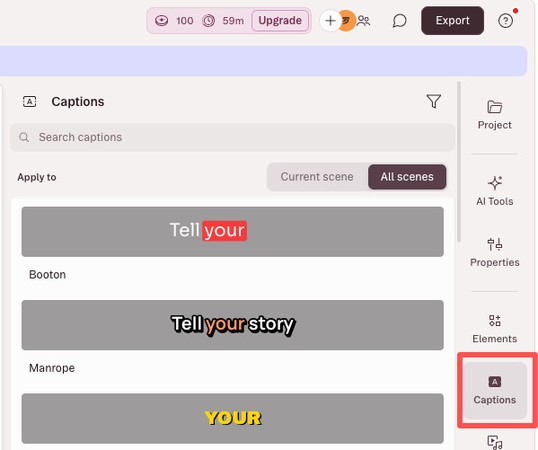This screenshot has height=450, width=538.
Task: Click the orange user avatar
Action: point(347,21)
